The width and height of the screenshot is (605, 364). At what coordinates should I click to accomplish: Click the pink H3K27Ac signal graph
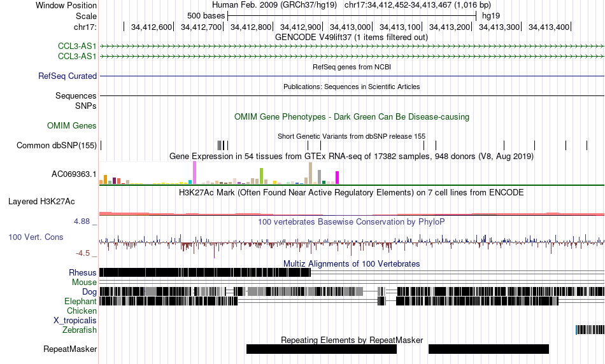(x=352, y=214)
